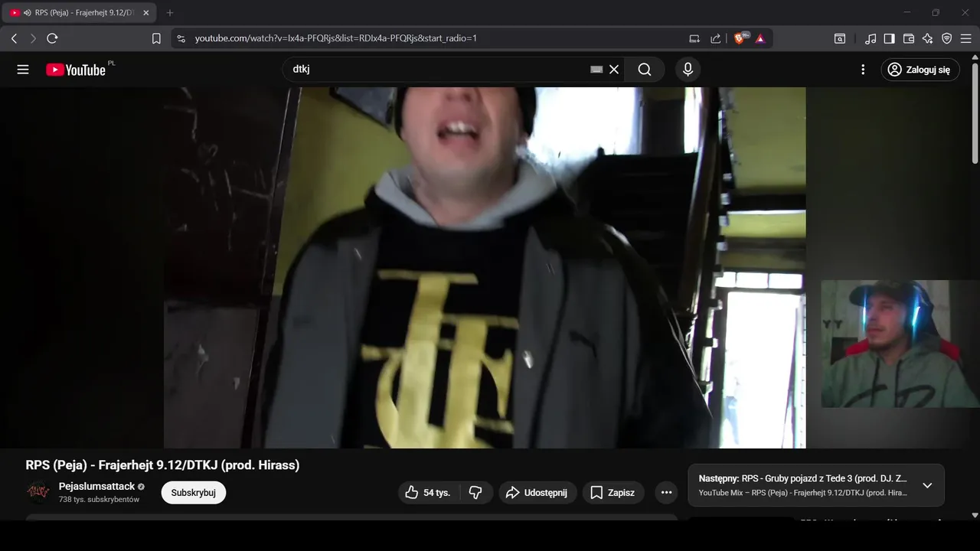This screenshot has height=551, width=980.
Task: Start voice search with the microphone
Action: point(688,70)
